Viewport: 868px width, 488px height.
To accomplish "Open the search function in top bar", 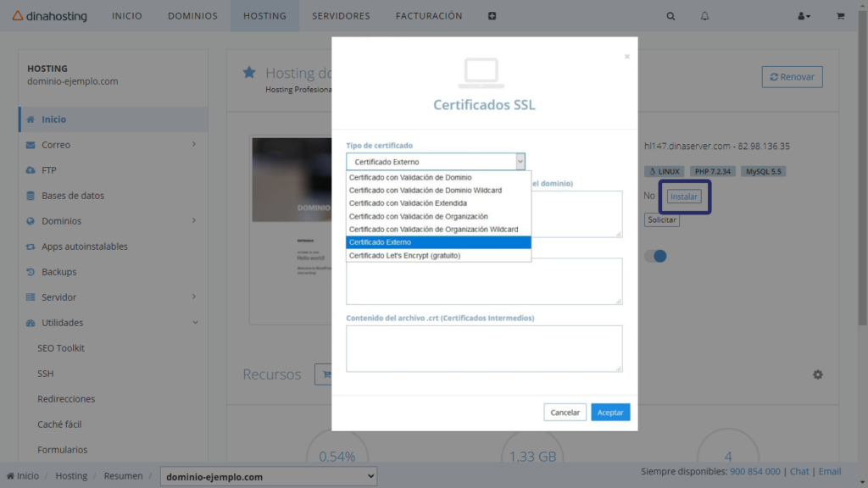I will click(670, 15).
